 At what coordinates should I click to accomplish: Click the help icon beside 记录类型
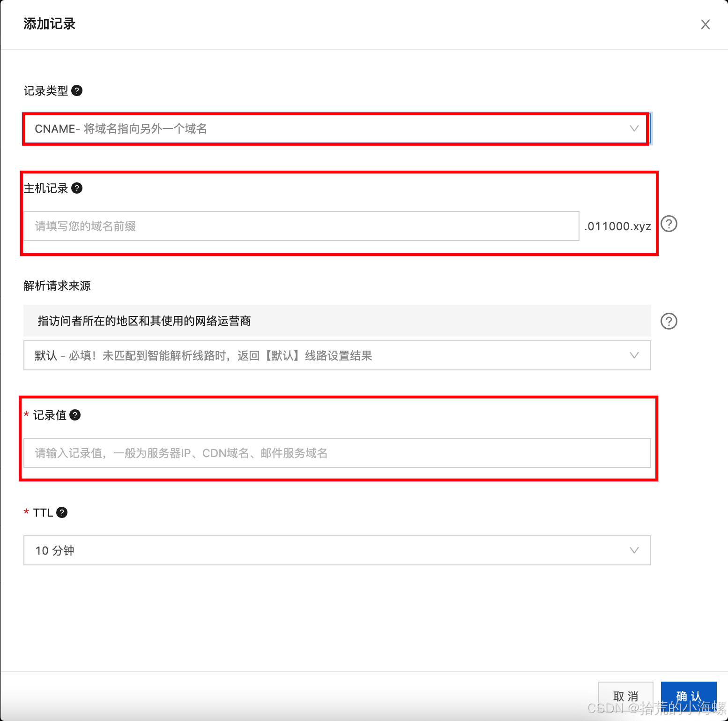pyautogui.click(x=77, y=90)
